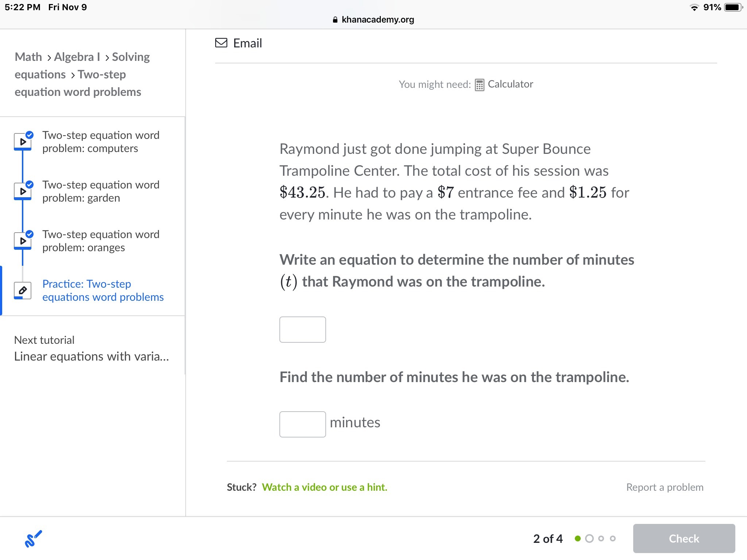This screenshot has width=747, height=560.
Task: Click the scratchpad pencil icon
Action: 33,538
